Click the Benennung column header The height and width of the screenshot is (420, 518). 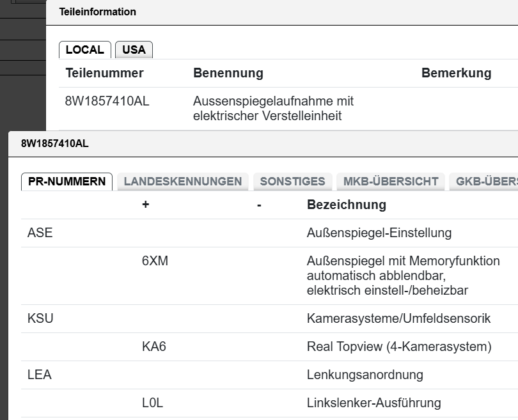point(228,73)
